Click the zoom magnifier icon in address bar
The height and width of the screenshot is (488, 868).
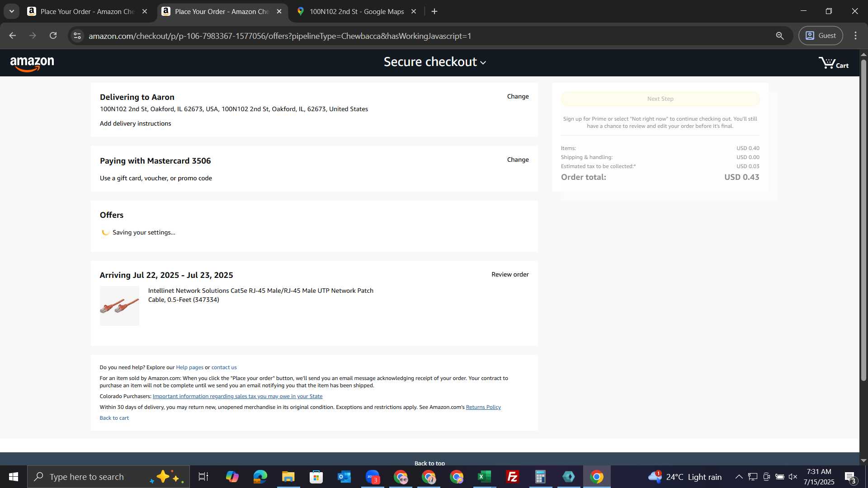(780, 36)
